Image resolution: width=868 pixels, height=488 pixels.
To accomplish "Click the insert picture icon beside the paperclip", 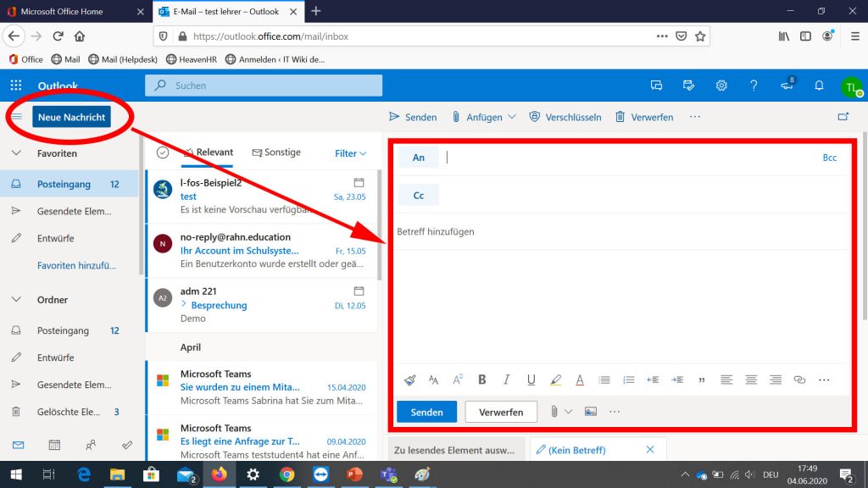I will click(591, 412).
